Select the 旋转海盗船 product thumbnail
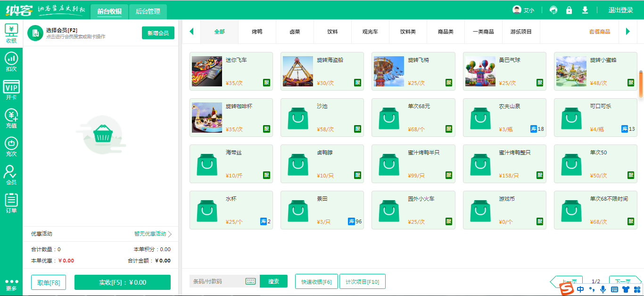The height and width of the screenshot is (296, 644). [298, 71]
